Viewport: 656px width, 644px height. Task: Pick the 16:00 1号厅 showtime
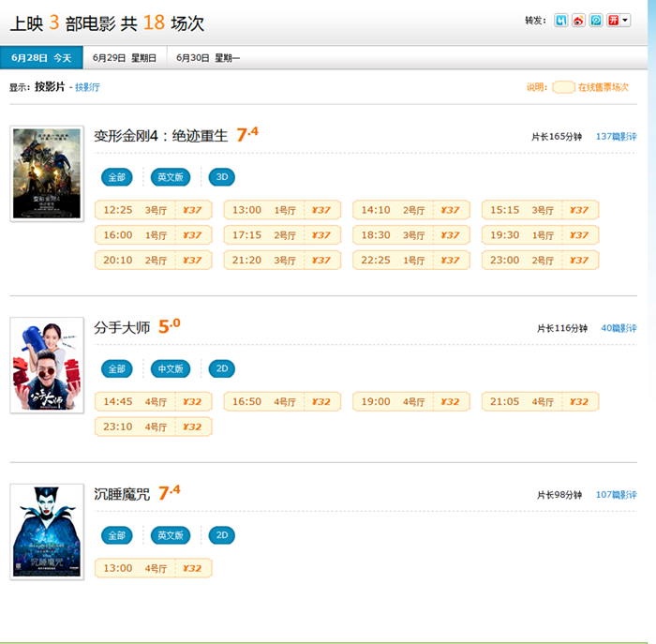[154, 234]
